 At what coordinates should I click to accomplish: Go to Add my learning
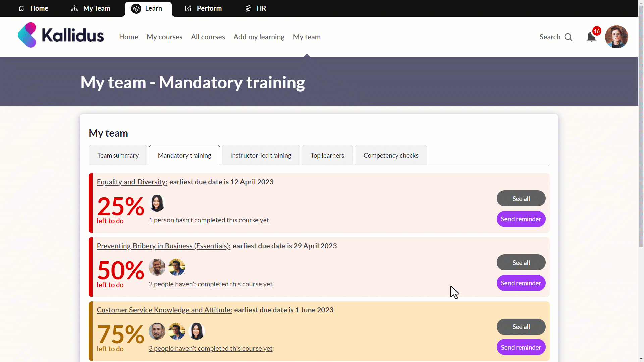click(259, 37)
